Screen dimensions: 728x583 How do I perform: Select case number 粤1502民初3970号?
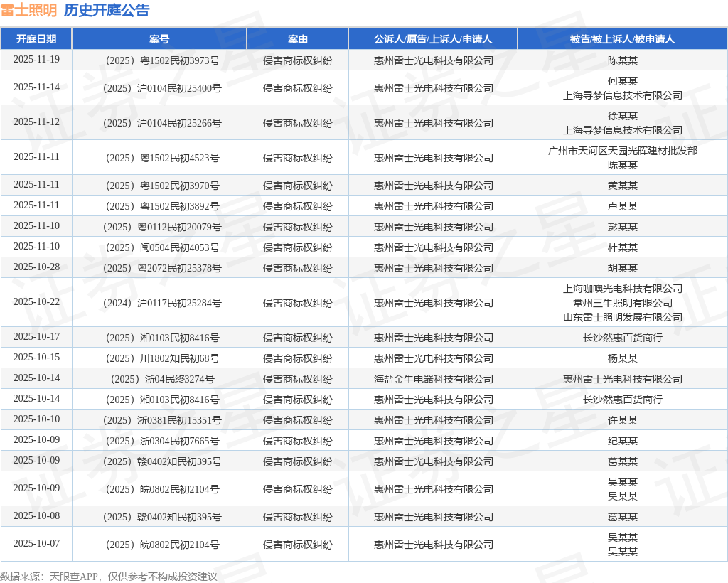(x=163, y=186)
